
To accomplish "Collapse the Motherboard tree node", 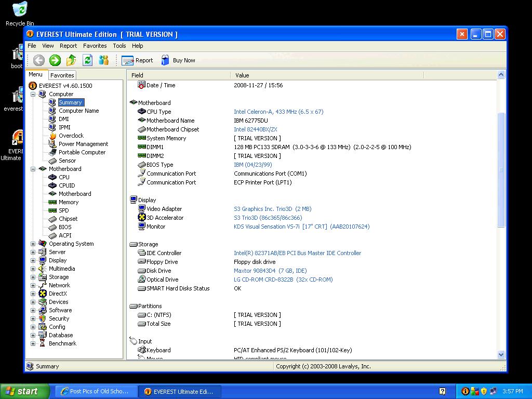I will pos(33,169).
